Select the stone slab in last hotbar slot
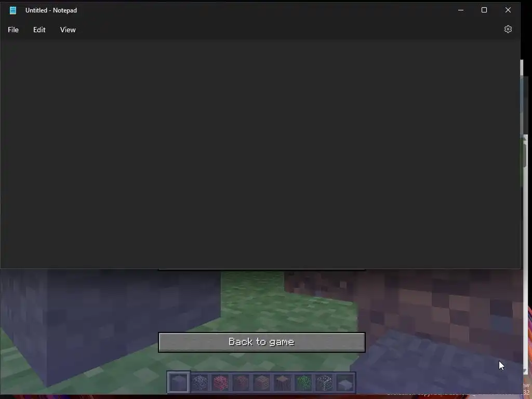 point(345,382)
